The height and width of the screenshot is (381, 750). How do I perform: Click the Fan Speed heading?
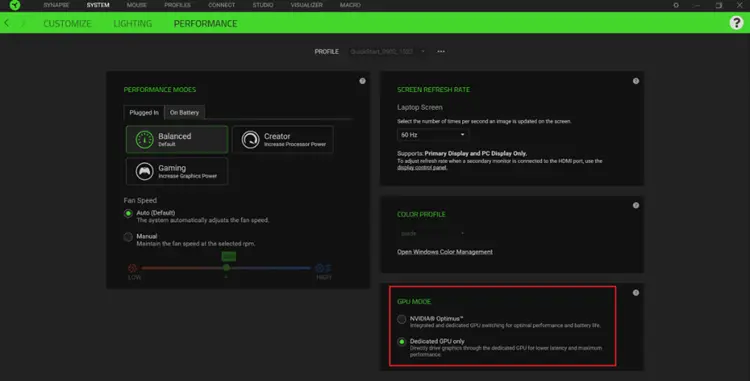point(140,200)
